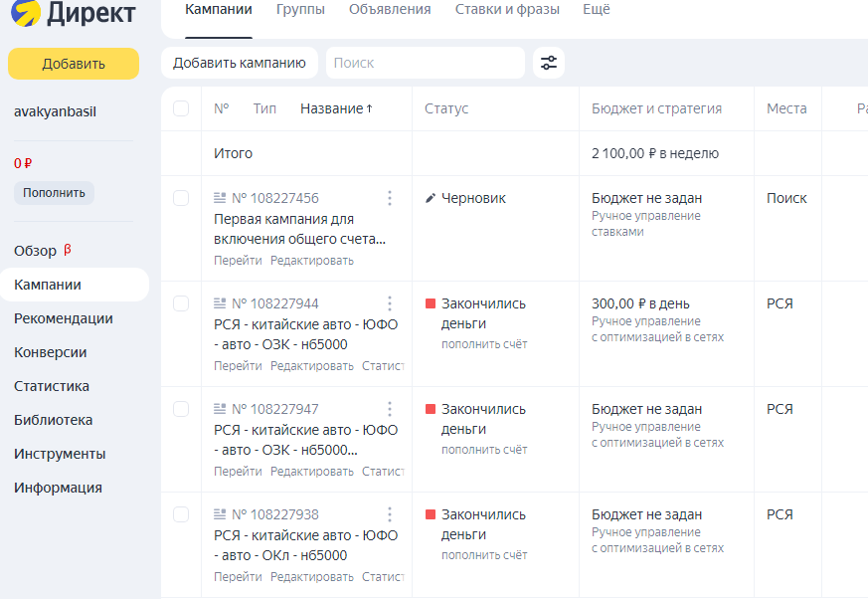This screenshot has height=599, width=868.
Task: Open three-dot menu for campaign 108227944
Action: pos(390,303)
